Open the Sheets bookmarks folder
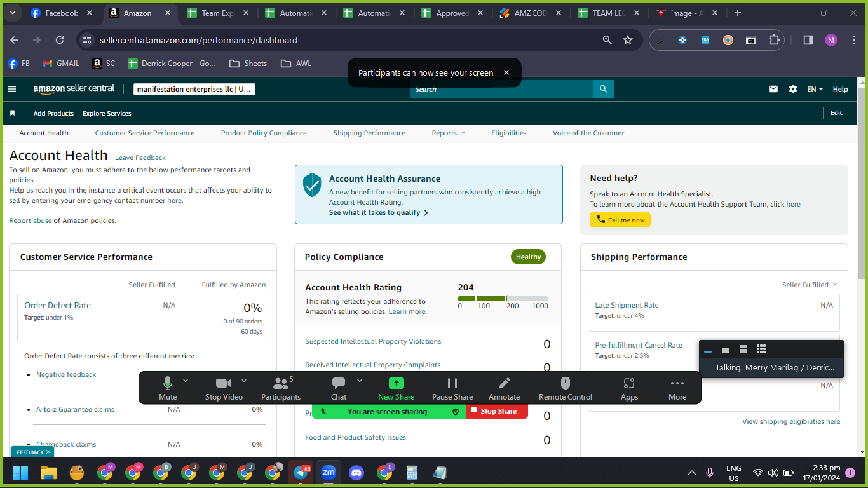 [x=248, y=64]
